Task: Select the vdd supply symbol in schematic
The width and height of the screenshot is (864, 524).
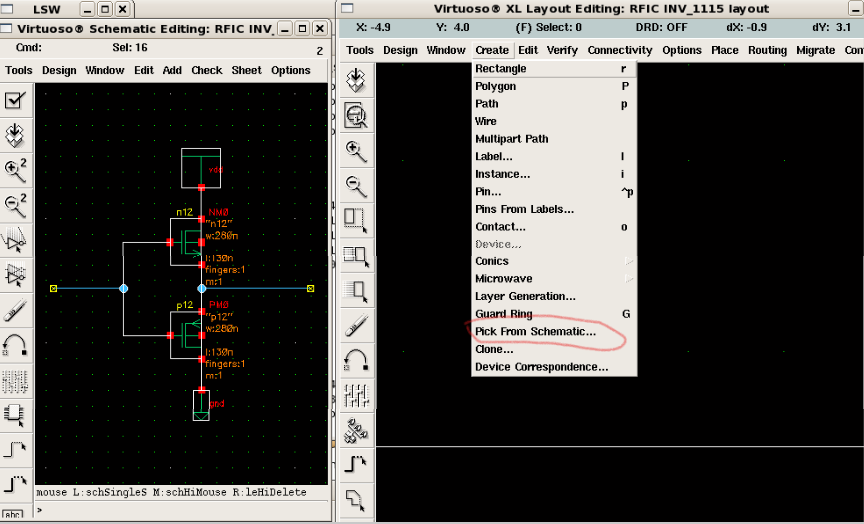Action: point(201,168)
